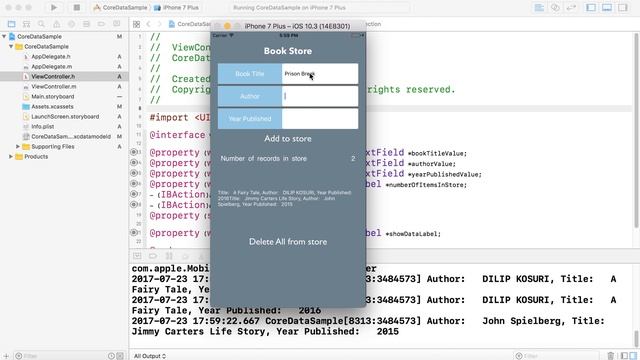Click the Year Published text field
The image size is (640, 360).
320,119
